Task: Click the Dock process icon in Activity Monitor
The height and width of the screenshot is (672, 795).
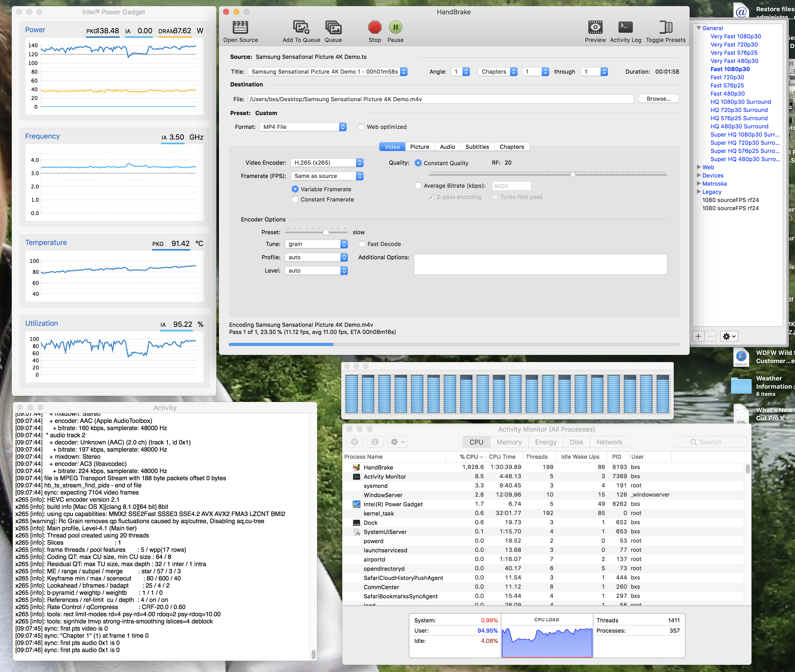Action: click(356, 523)
